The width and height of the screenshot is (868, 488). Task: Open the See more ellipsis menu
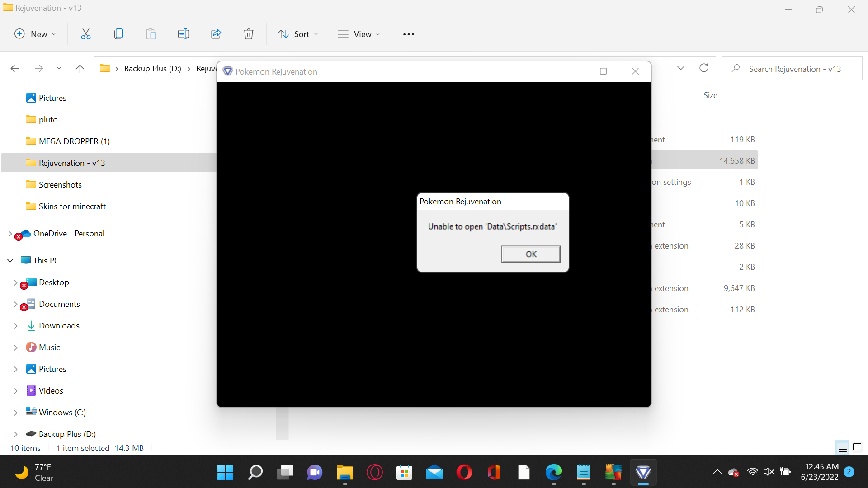click(x=409, y=34)
